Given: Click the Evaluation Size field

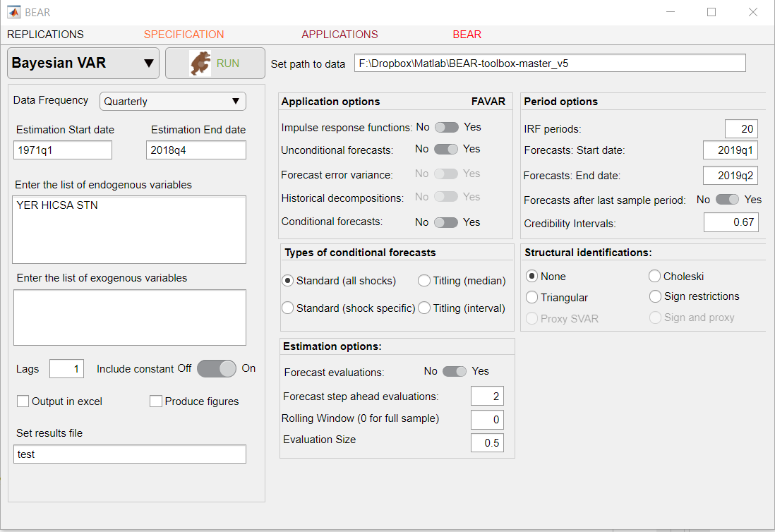Looking at the screenshot, I should tap(487, 443).
